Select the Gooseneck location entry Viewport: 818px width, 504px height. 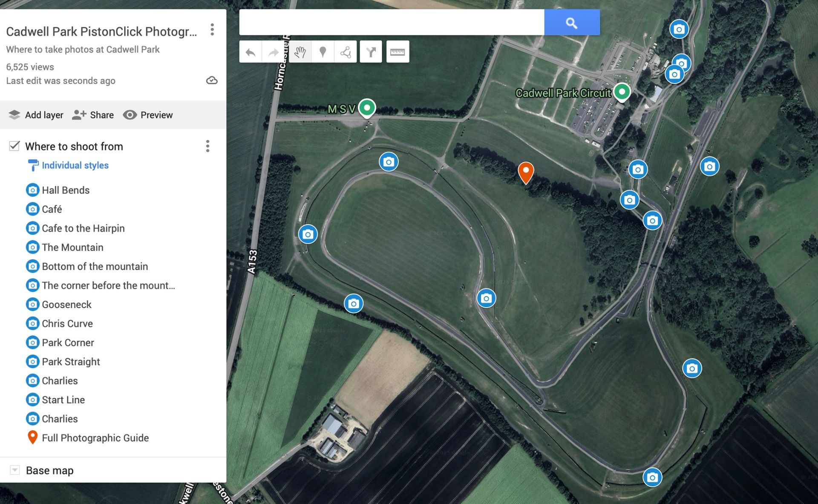click(66, 304)
